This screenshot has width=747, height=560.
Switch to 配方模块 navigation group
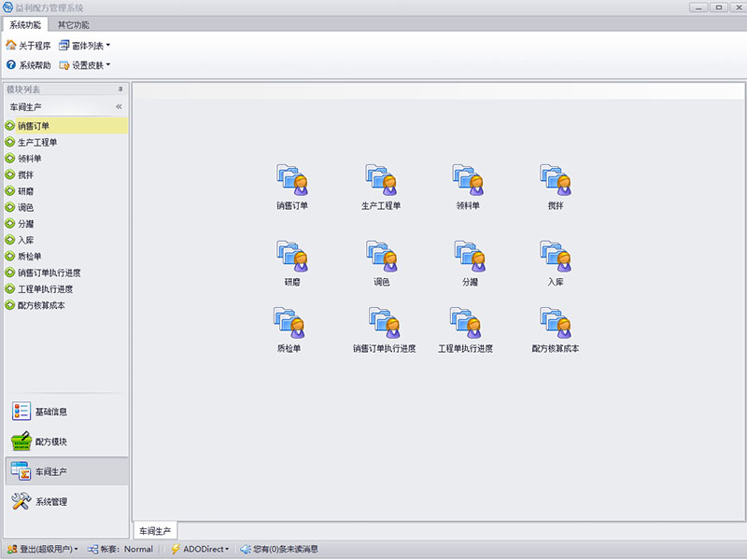click(x=50, y=441)
